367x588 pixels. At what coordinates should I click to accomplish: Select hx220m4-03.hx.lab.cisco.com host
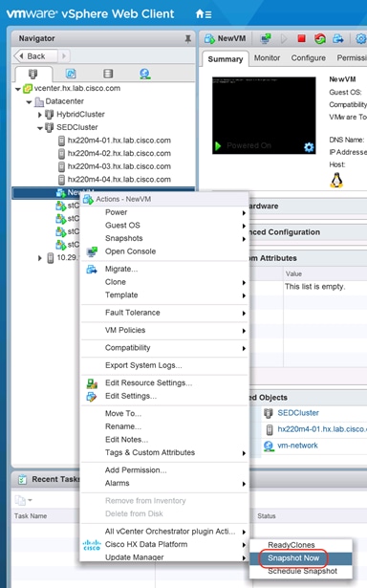click(119, 167)
